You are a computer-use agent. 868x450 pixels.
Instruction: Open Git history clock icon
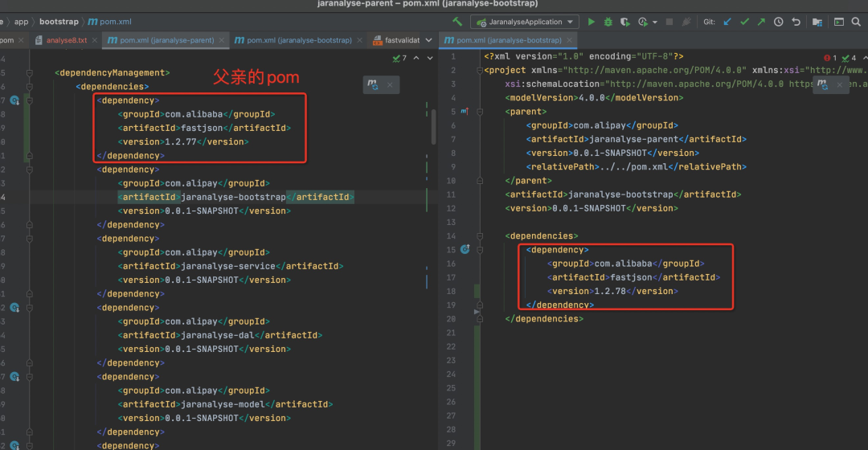(778, 22)
